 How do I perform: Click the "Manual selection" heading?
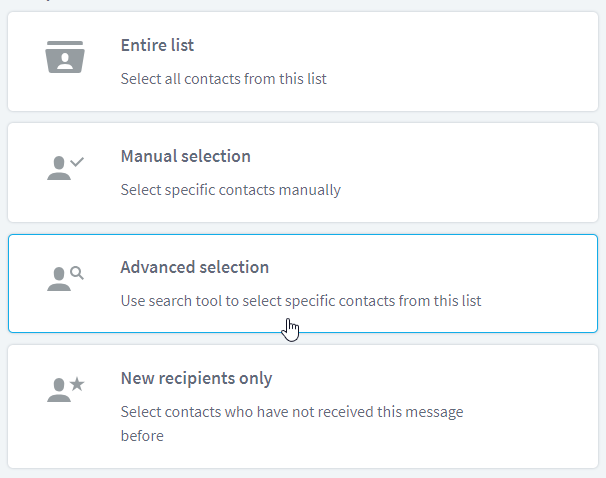[186, 156]
